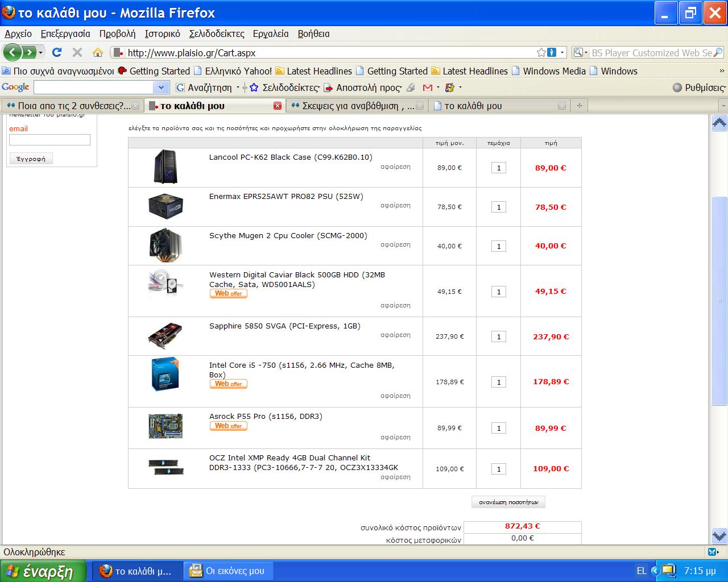728x582 pixels.
Task: Open the address bar dropdown arrow
Action: 562,52
